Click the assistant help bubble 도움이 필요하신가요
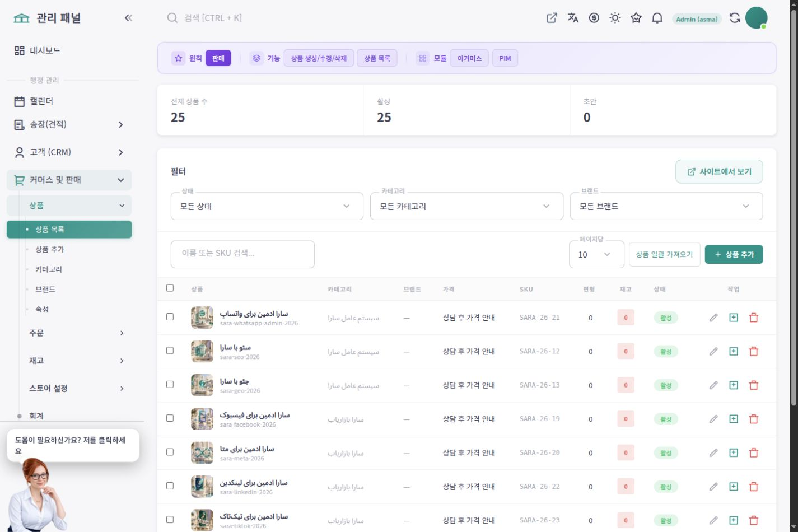798x532 pixels. [73, 445]
